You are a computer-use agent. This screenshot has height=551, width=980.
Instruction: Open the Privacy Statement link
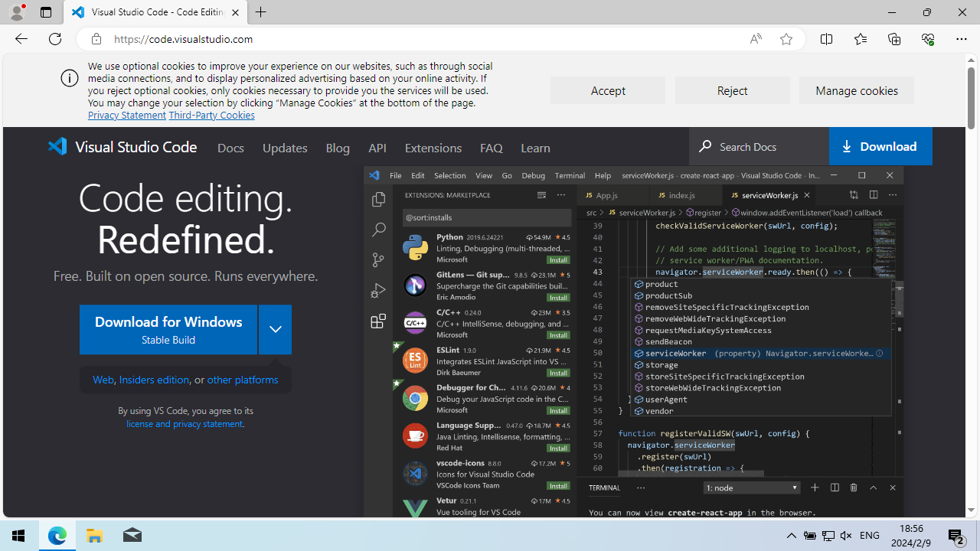coord(127,115)
